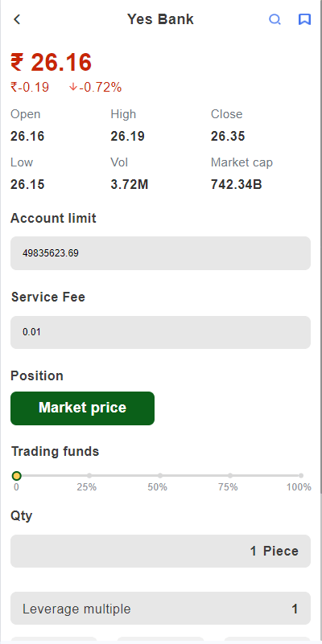
Task: Select the Market price position button
Action: [82, 408]
